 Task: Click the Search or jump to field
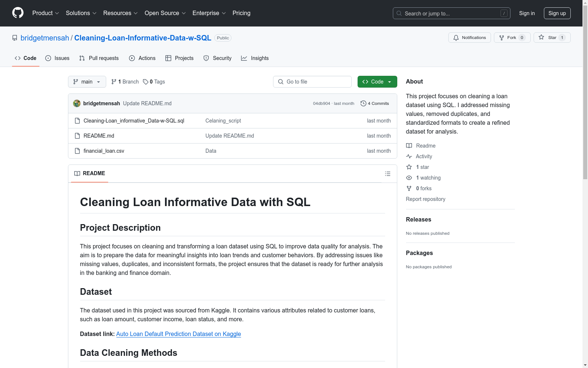[x=452, y=13]
